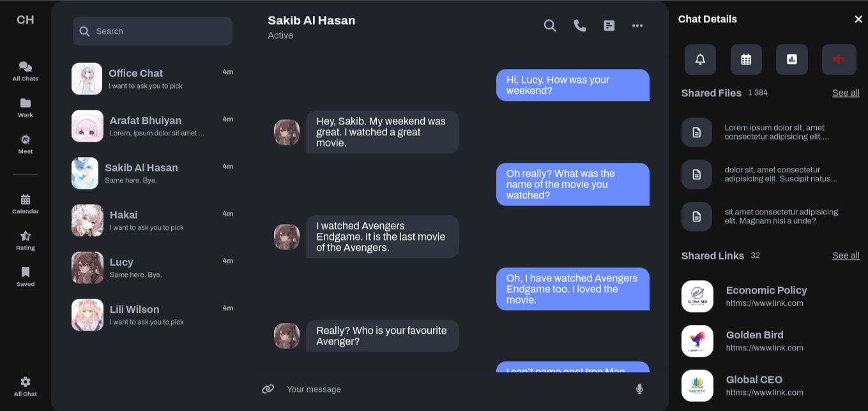Go to the Work folder section
The height and width of the screenshot is (411, 868).
pos(26,107)
